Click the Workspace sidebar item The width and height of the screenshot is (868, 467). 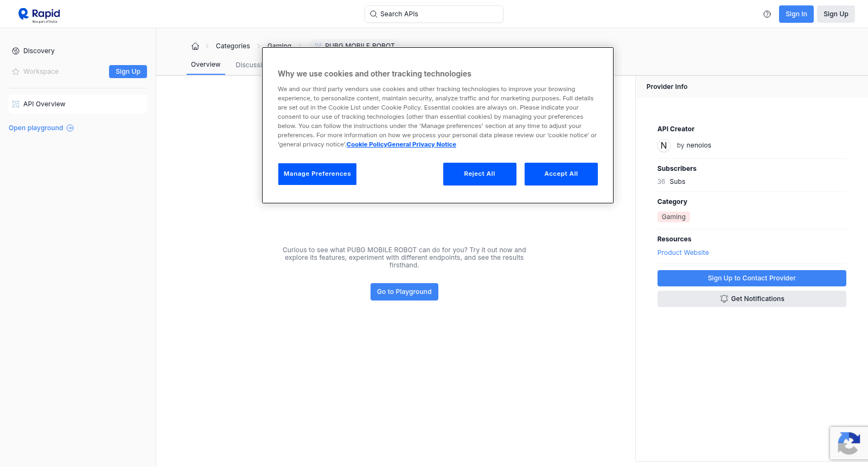point(41,72)
